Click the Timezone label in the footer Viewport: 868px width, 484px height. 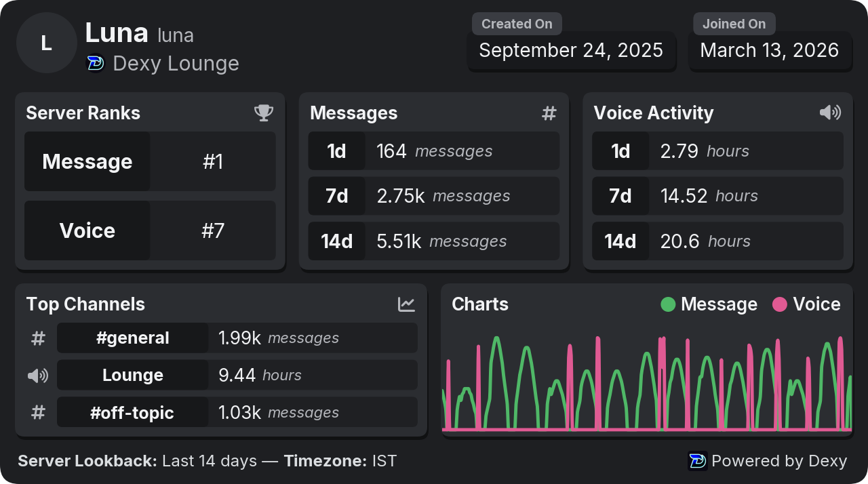pyautogui.click(x=325, y=461)
